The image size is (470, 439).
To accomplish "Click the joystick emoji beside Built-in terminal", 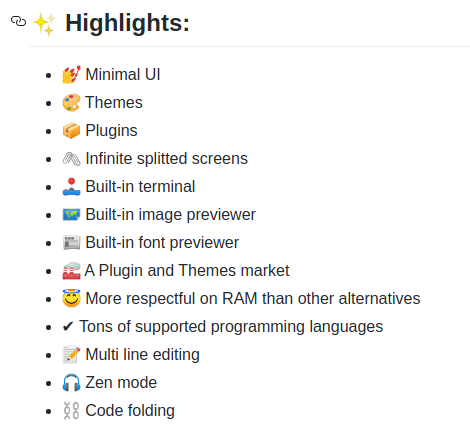I will (x=71, y=187).
